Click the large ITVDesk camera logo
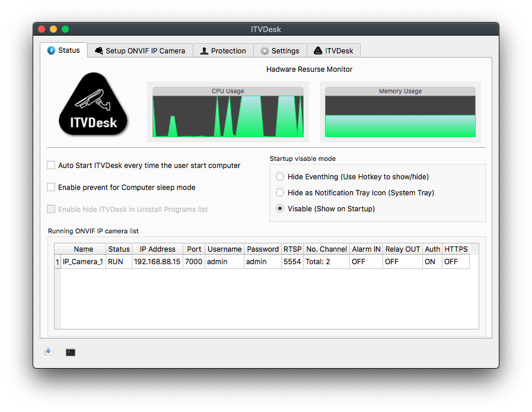Screen dimensions: 532x412 click(93, 106)
